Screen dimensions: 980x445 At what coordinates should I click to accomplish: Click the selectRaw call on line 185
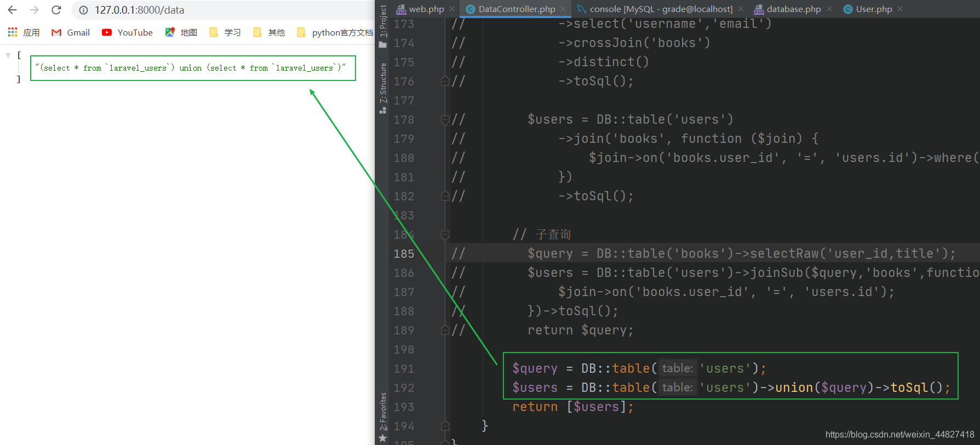tap(784, 253)
